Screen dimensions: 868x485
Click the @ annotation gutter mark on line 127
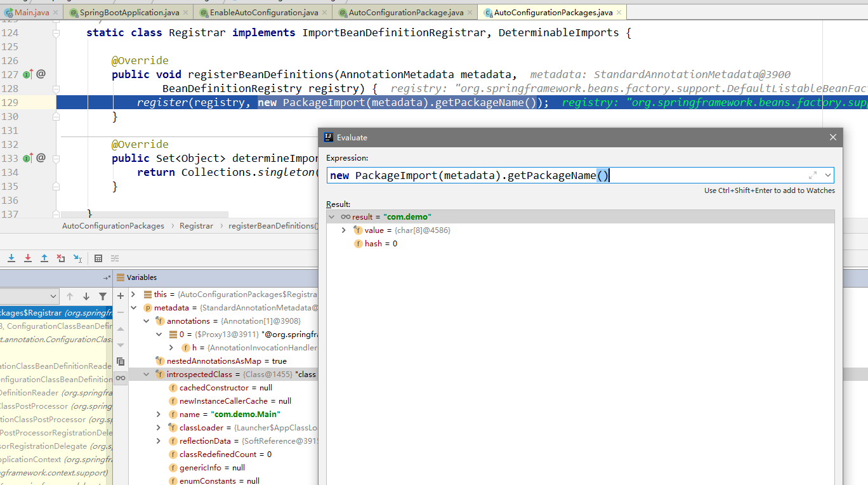coord(41,74)
